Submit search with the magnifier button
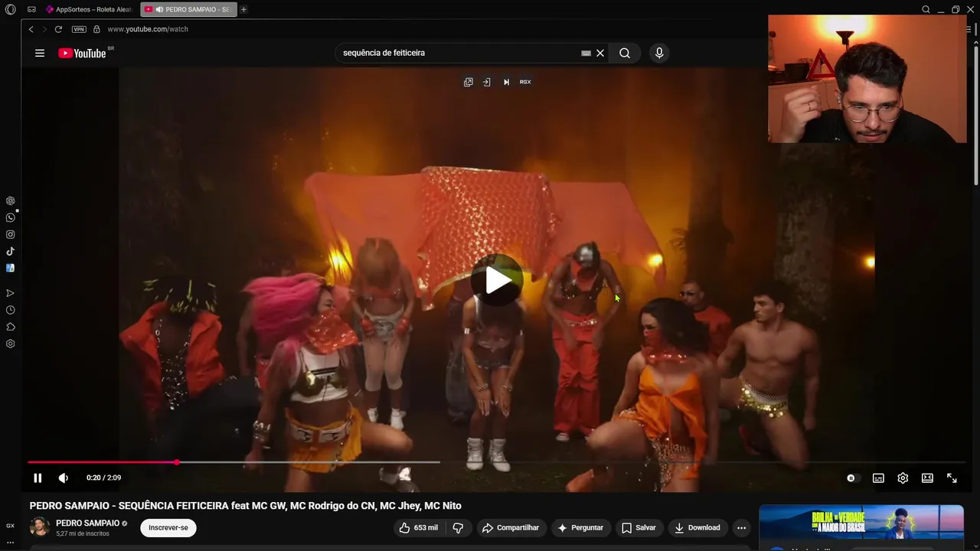Image resolution: width=980 pixels, height=551 pixels. click(625, 53)
